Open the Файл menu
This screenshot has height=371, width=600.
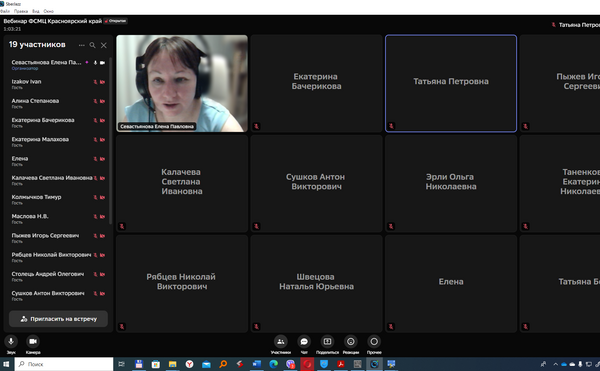pos(5,11)
